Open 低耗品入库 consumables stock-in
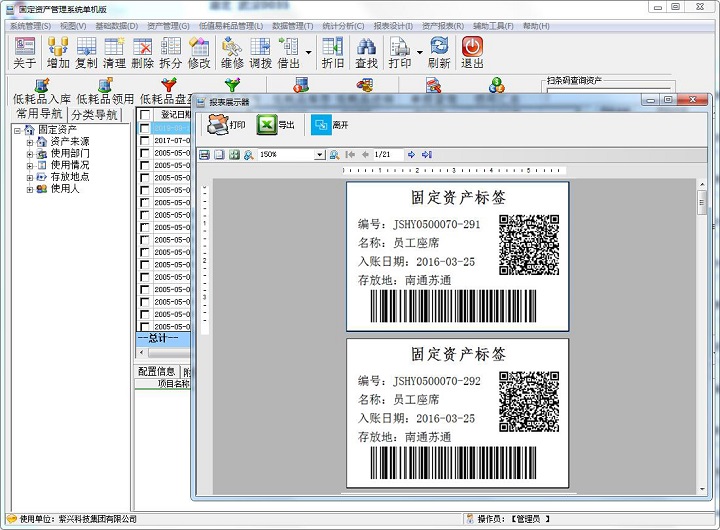The image size is (720, 530). [x=42, y=91]
